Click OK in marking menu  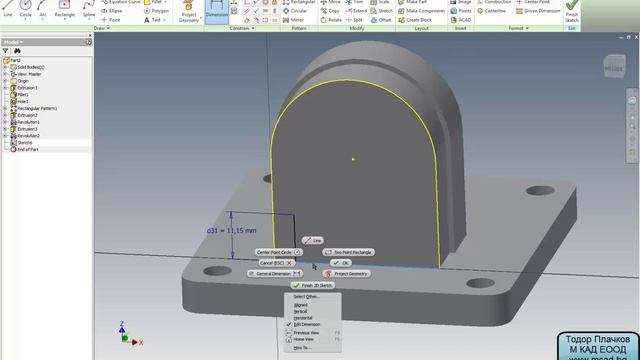tap(341, 263)
